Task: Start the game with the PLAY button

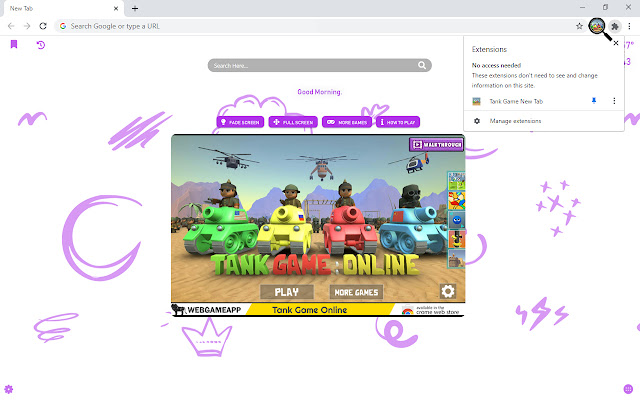Action: pos(287,292)
